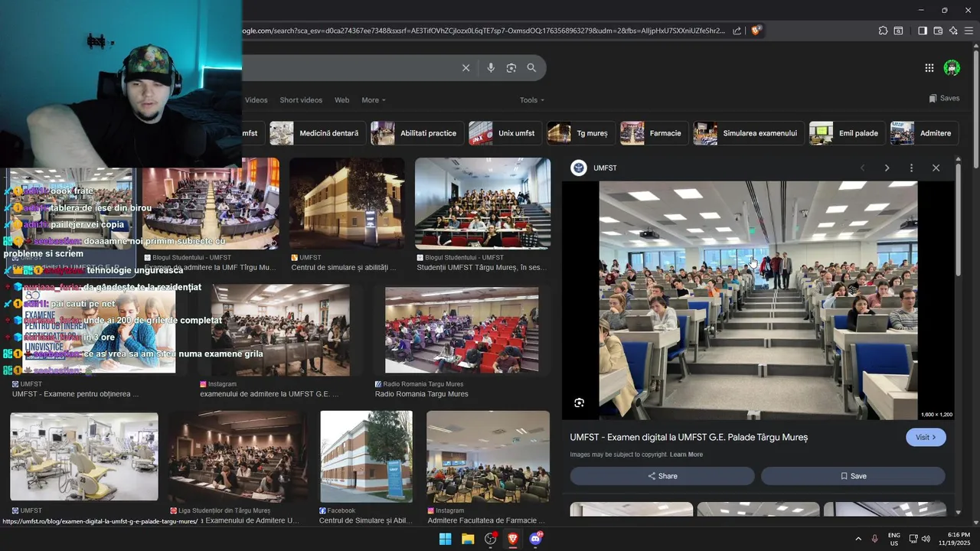Show hidden system tray icons

[858, 539]
